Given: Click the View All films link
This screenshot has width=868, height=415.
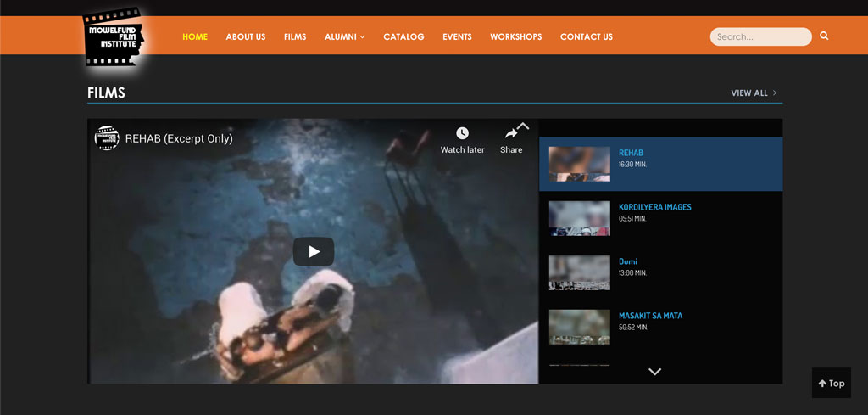Looking at the screenshot, I should [x=754, y=93].
